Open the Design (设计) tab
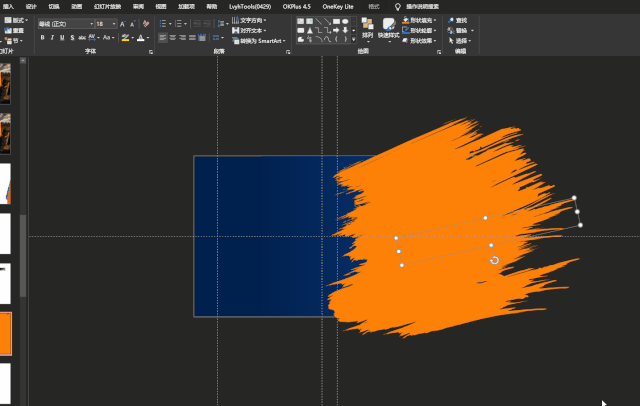Image resolution: width=640 pixels, height=406 pixels. (x=31, y=7)
